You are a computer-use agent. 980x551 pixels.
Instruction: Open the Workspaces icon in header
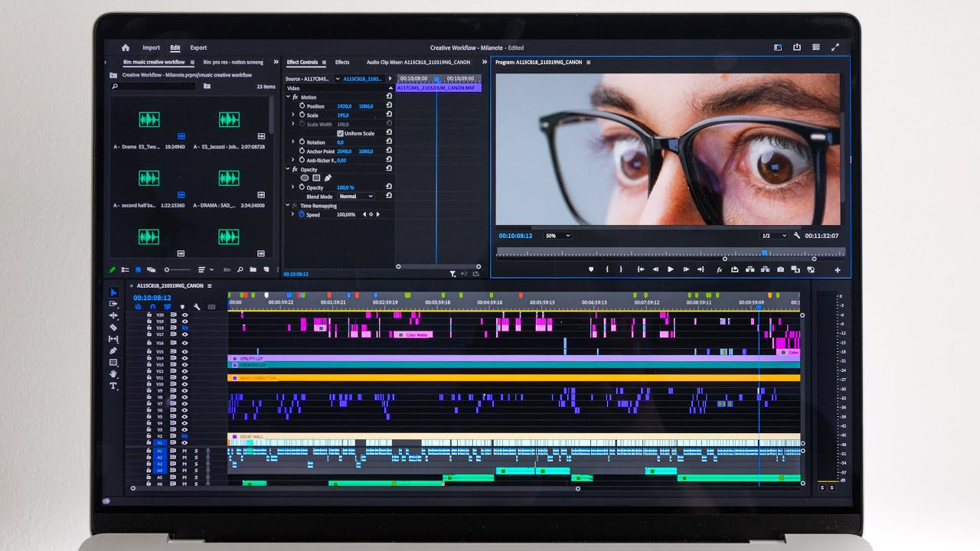[x=779, y=47]
